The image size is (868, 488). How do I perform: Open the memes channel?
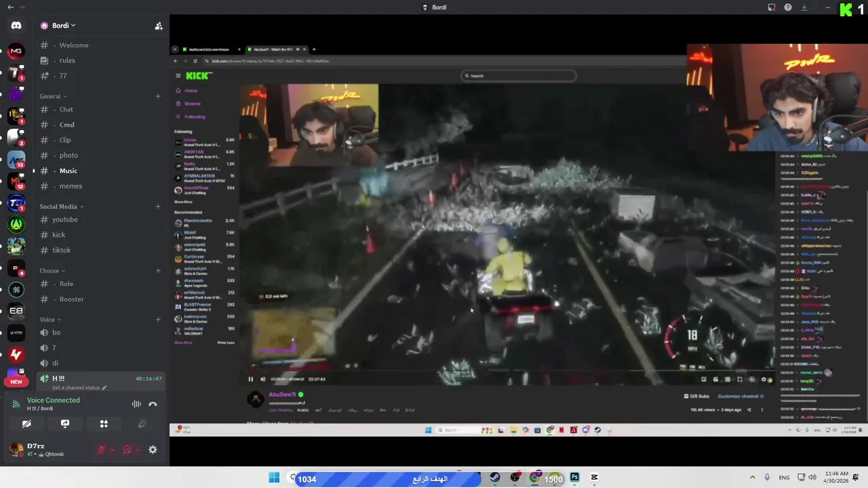click(x=100, y=186)
